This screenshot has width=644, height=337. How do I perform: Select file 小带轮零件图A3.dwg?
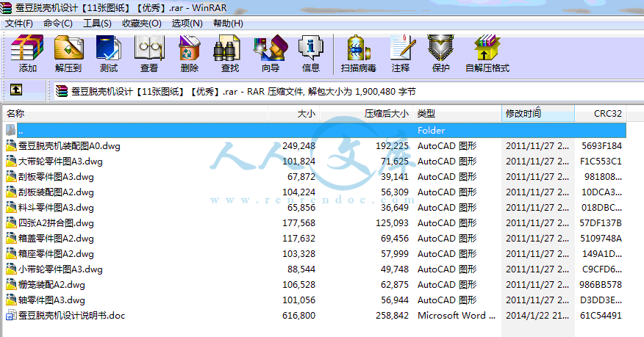[x=60, y=269]
